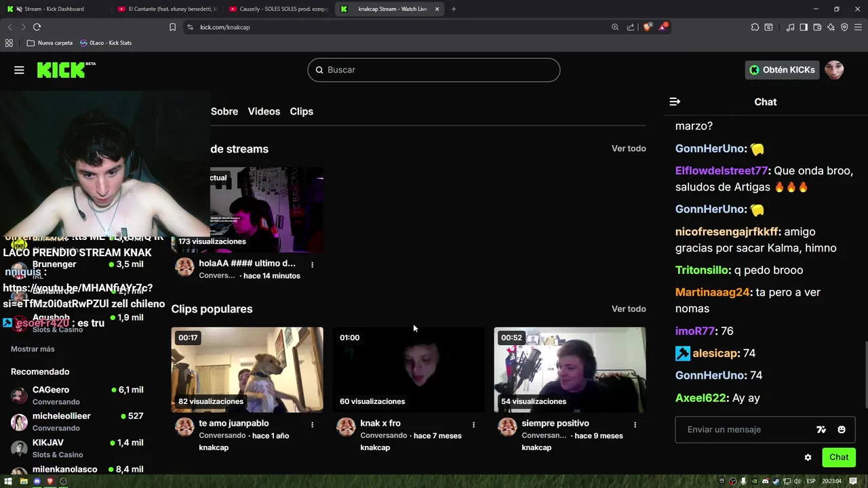Open Brave Shields lion icon

[x=648, y=27]
